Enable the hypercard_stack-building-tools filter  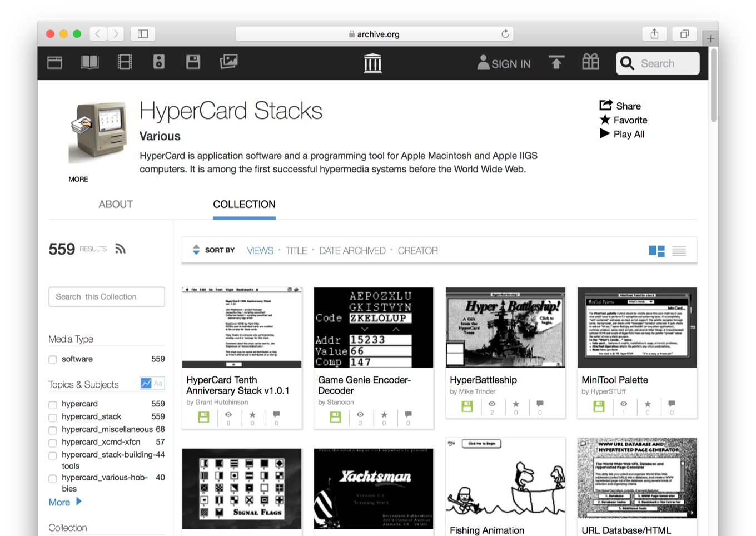52,455
